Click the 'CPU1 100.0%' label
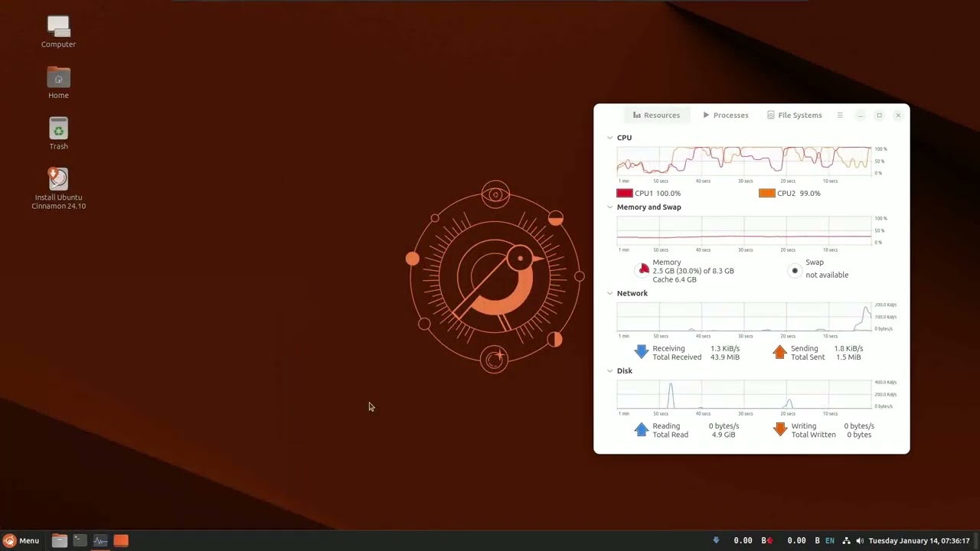This screenshot has width=980, height=551. 658,194
